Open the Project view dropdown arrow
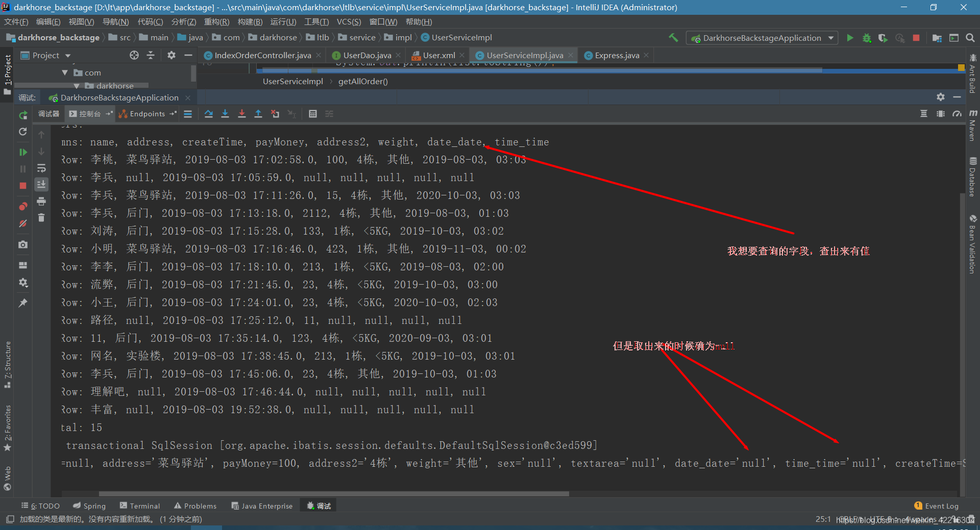Image resolution: width=980 pixels, height=530 pixels. point(68,56)
